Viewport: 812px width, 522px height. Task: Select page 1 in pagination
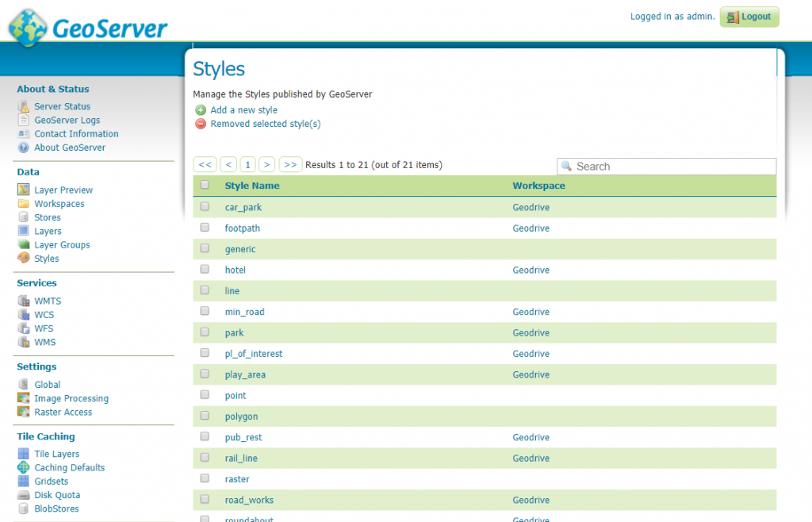[x=247, y=165]
